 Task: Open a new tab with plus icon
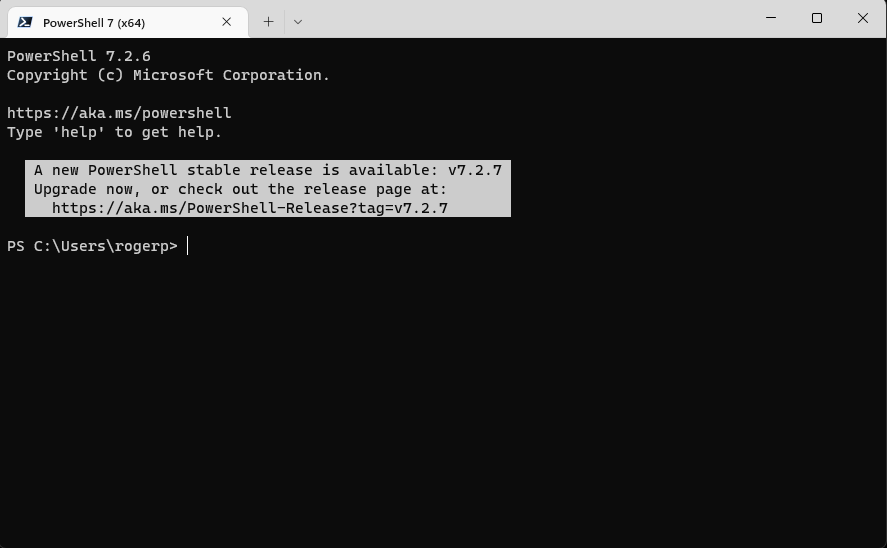coord(268,22)
